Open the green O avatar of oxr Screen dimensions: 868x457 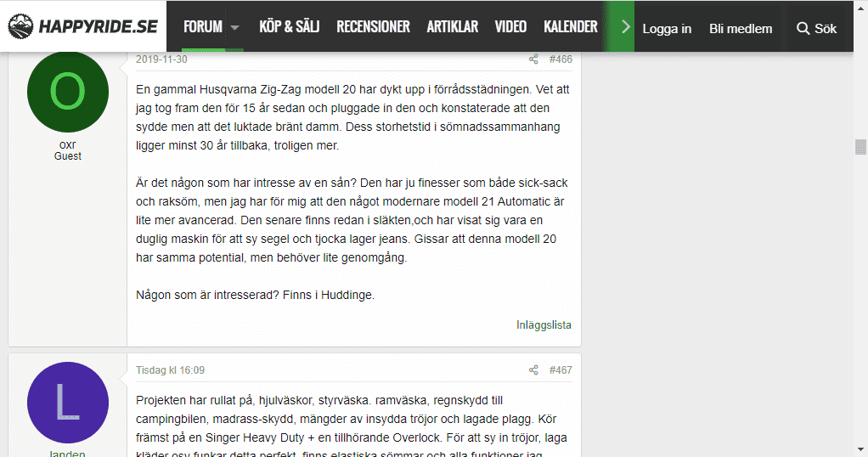click(x=68, y=92)
